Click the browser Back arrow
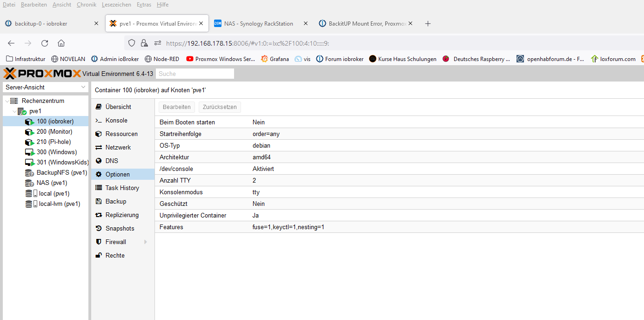 coord(11,43)
